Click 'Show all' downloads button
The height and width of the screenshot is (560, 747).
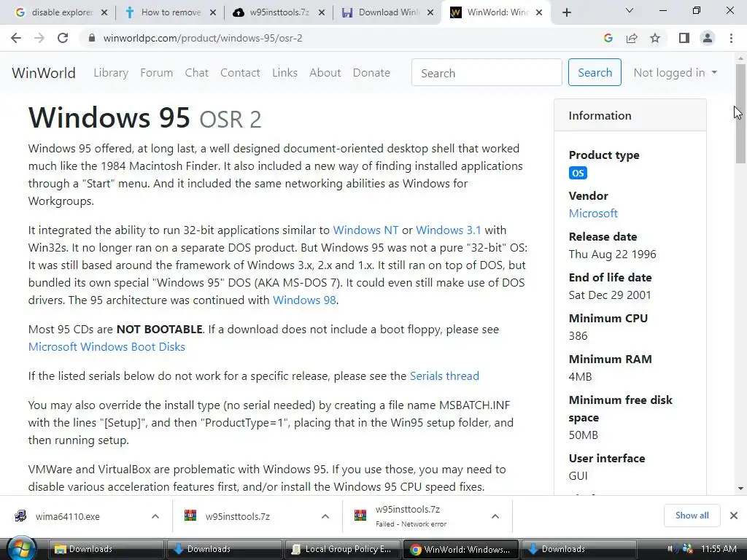pyautogui.click(x=692, y=516)
